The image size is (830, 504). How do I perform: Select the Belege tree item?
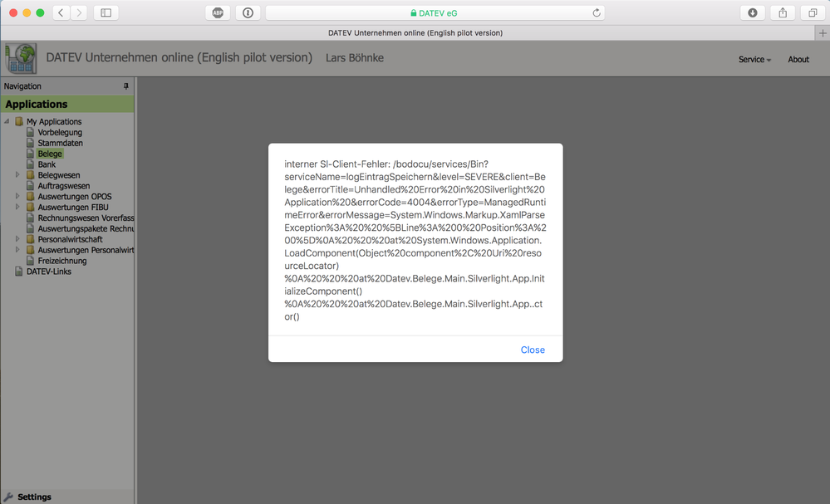[x=51, y=154]
